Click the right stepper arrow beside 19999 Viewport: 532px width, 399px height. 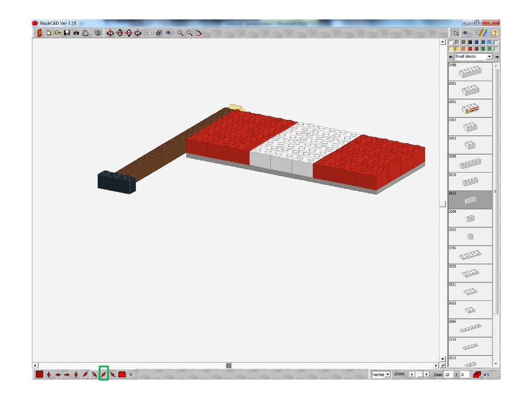(x=426, y=374)
